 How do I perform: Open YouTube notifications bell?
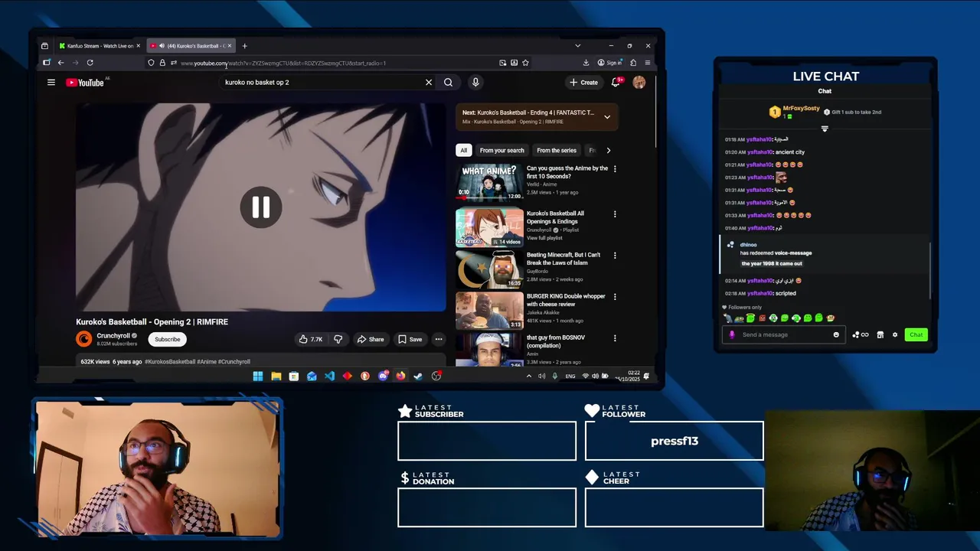pyautogui.click(x=616, y=83)
